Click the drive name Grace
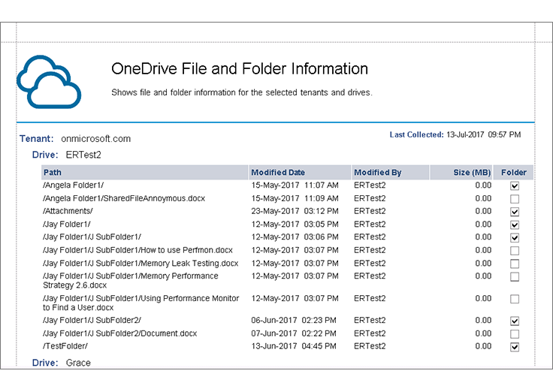 tap(78, 363)
